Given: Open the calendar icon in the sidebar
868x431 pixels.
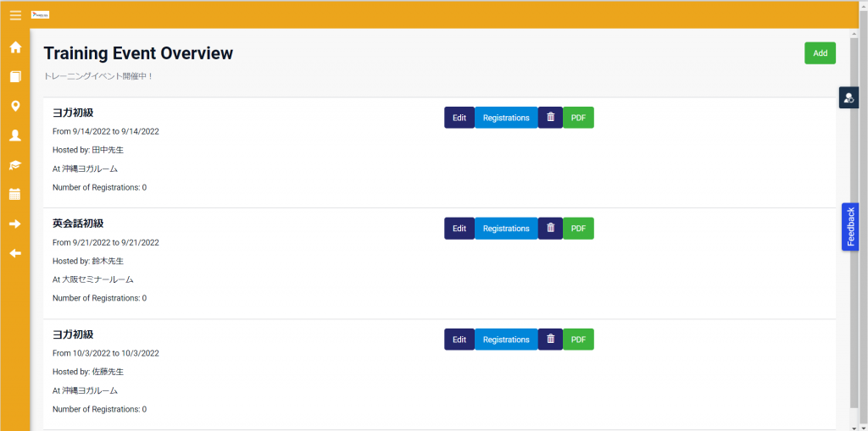Looking at the screenshot, I should [15, 194].
